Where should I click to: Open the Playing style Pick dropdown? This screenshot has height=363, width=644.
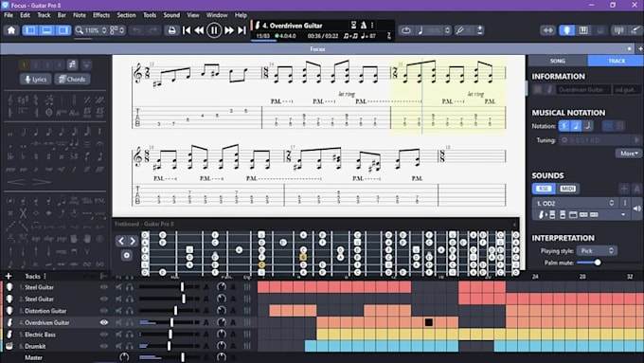(x=597, y=250)
